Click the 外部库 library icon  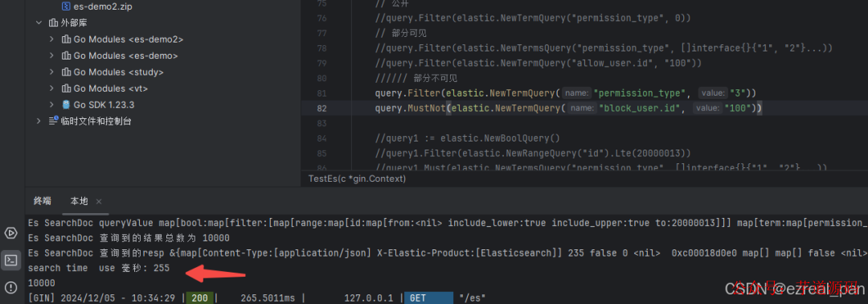click(53, 23)
